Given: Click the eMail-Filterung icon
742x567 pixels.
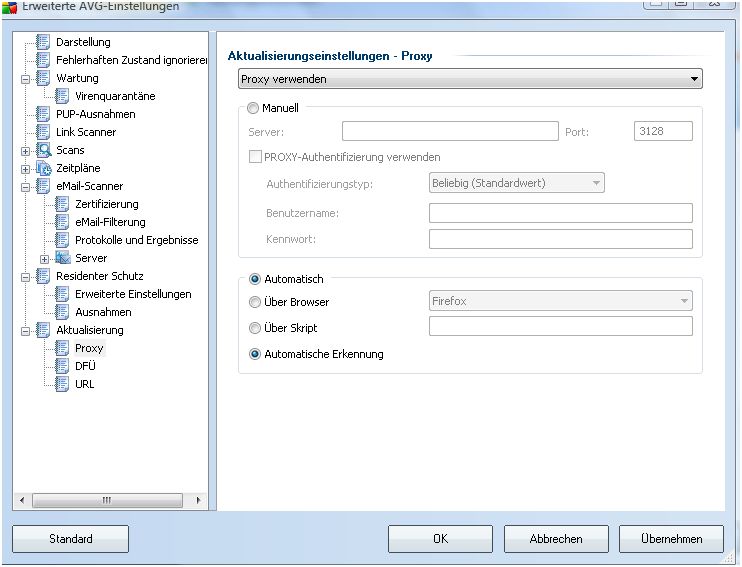Looking at the screenshot, I should [x=62, y=222].
